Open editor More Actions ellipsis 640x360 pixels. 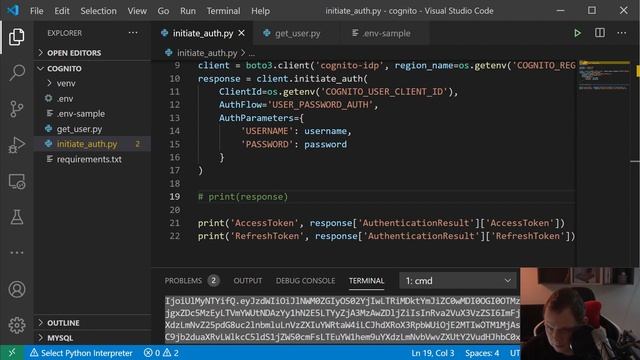pos(622,33)
